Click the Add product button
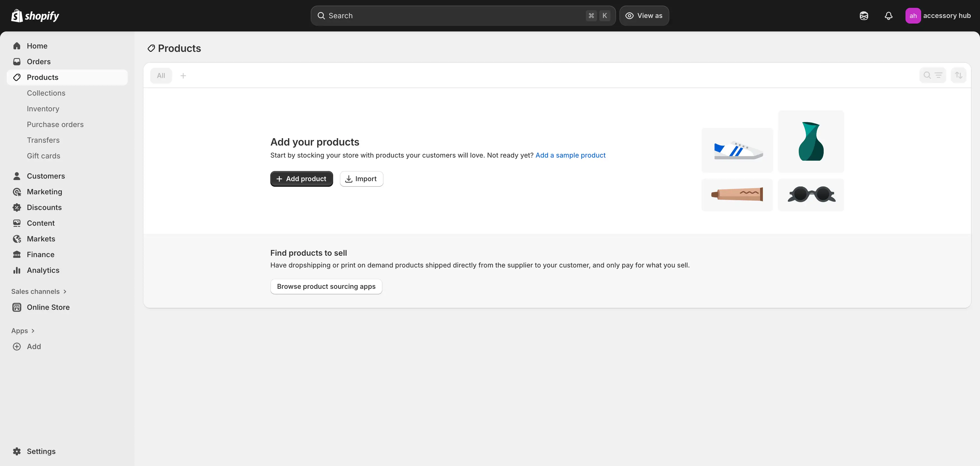980x466 pixels. [x=301, y=179]
